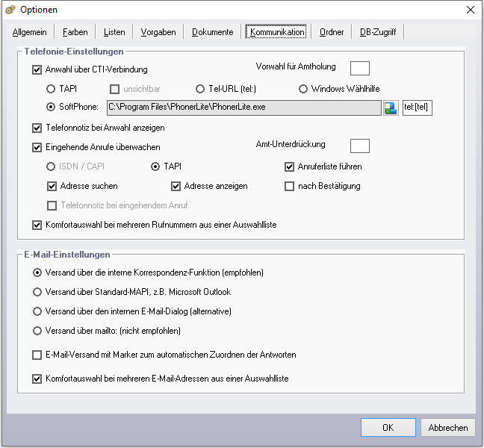The image size is (484, 448).
Task: Enable E-Mail-Versand mit Marker checkbox
Action: point(37,355)
